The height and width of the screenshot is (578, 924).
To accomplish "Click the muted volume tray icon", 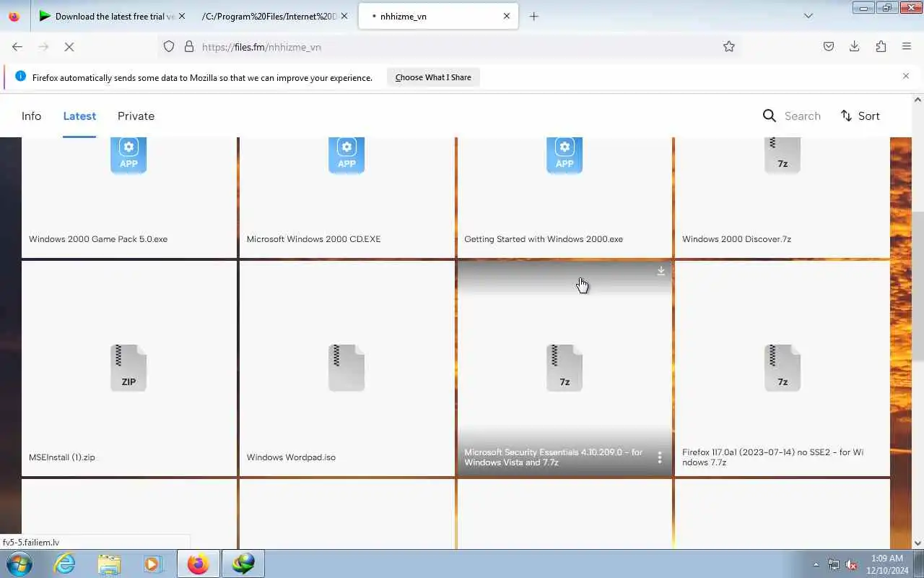I will tap(851, 565).
